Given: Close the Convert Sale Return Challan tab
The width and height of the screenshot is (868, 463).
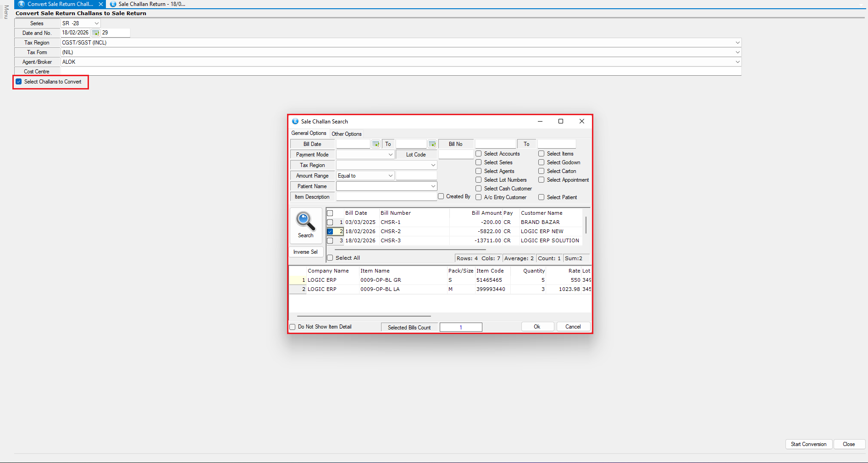Looking at the screenshot, I should (x=101, y=4).
